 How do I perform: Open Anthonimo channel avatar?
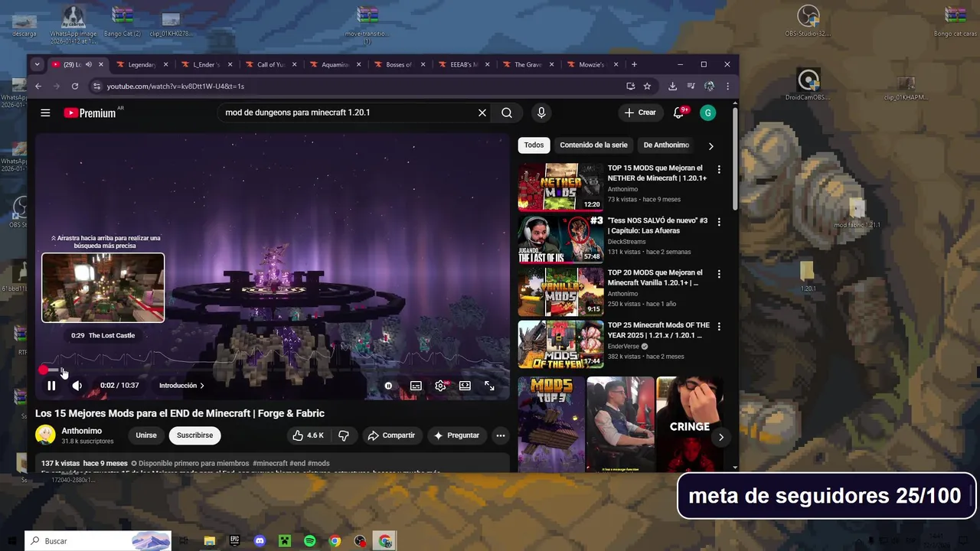coord(45,435)
